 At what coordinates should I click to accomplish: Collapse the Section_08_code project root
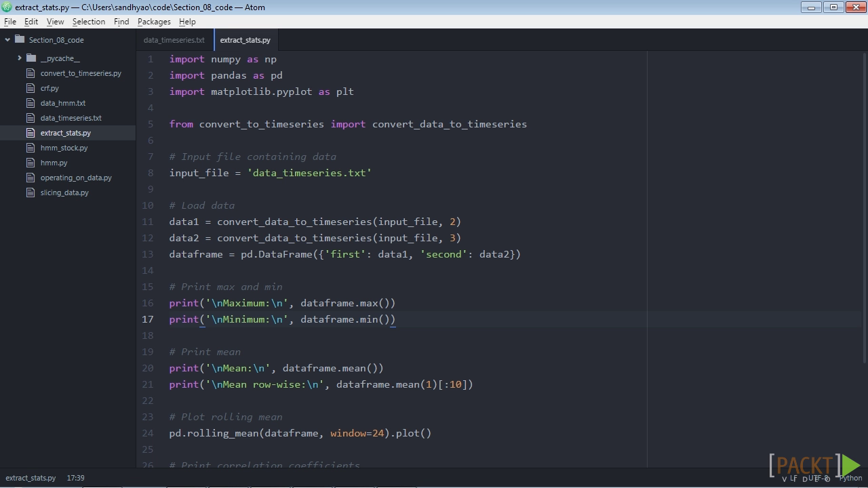pos(7,39)
